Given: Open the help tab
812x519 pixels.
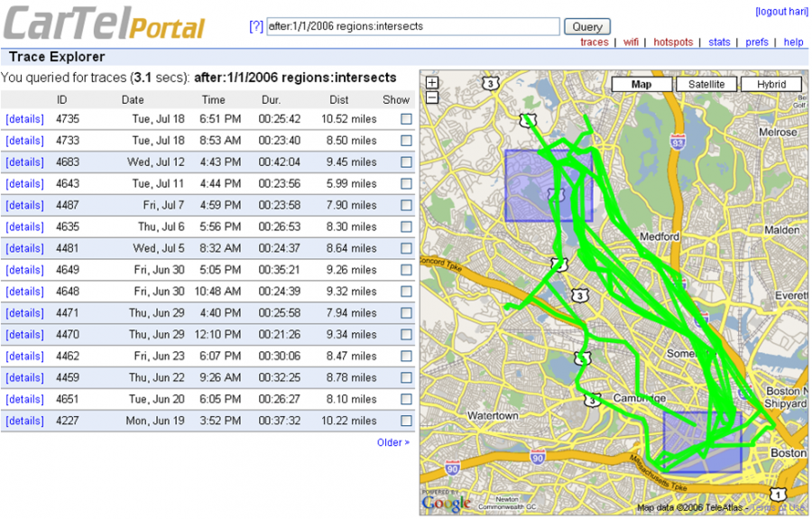Looking at the screenshot, I should [793, 42].
